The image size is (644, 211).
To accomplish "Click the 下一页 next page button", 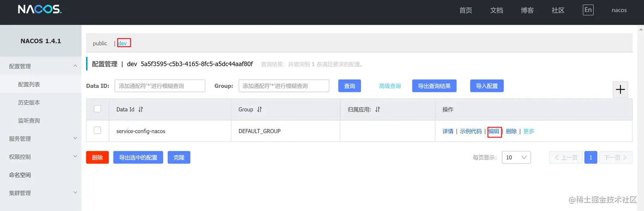I will pyautogui.click(x=616, y=157).
